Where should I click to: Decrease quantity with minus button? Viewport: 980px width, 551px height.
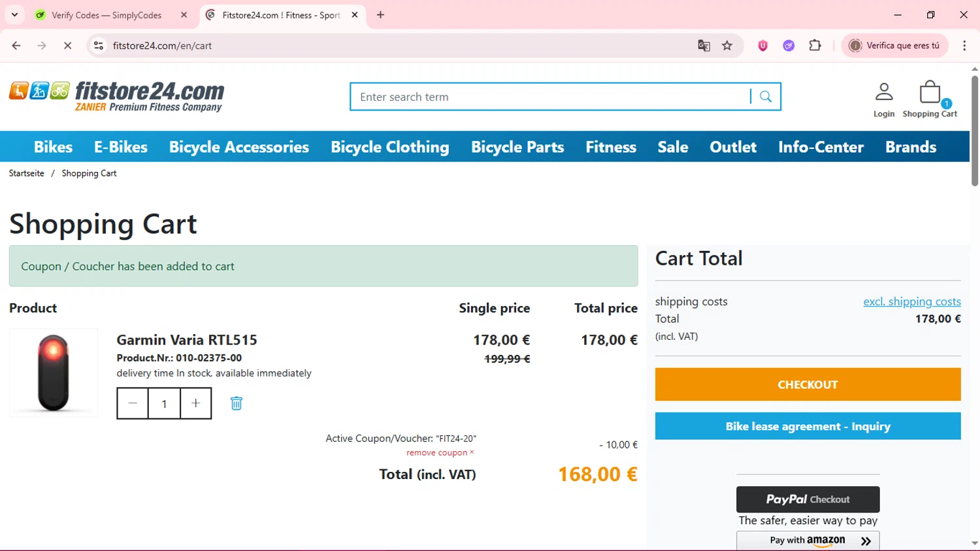pyautogui.click(x=133, y=403)
